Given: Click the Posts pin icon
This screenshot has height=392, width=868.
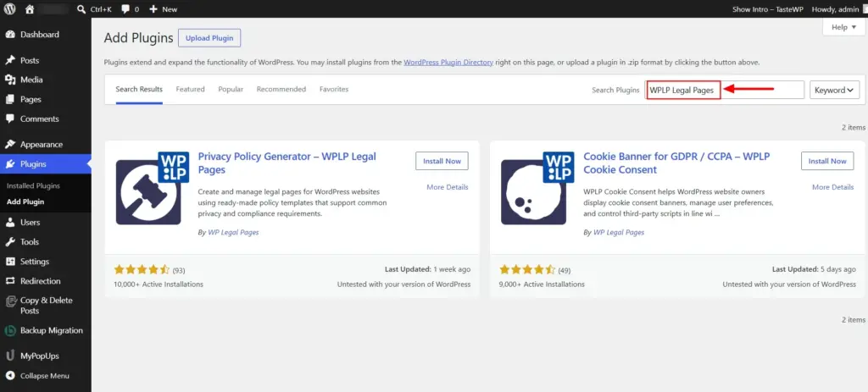Looking at the screenshot, I should coord(10,60).
